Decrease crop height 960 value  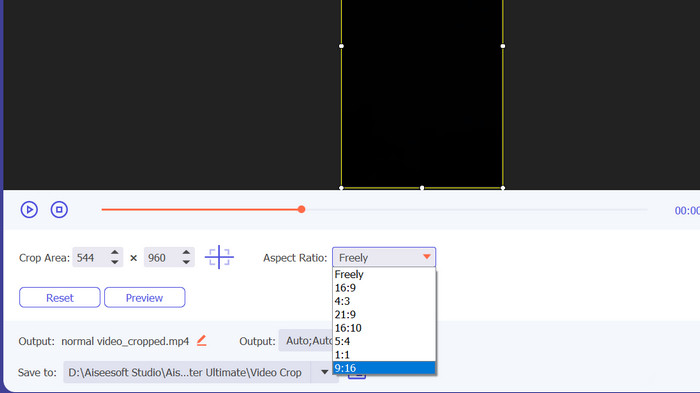tap(186, 262)
